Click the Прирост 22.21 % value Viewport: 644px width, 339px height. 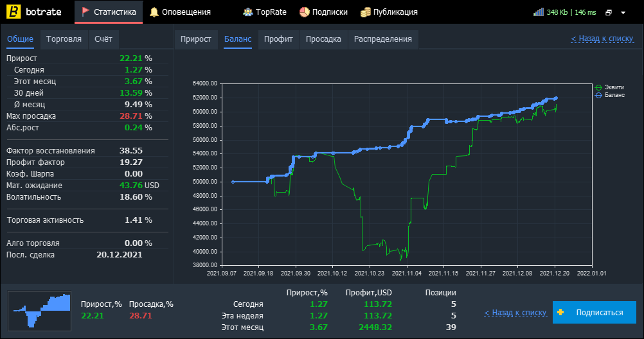(x=136, y=58)
